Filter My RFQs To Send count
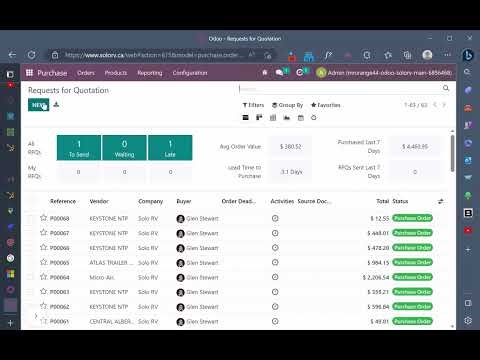Image resolution: width=480 pixels, height=360 pixels. tap(78, 172)
